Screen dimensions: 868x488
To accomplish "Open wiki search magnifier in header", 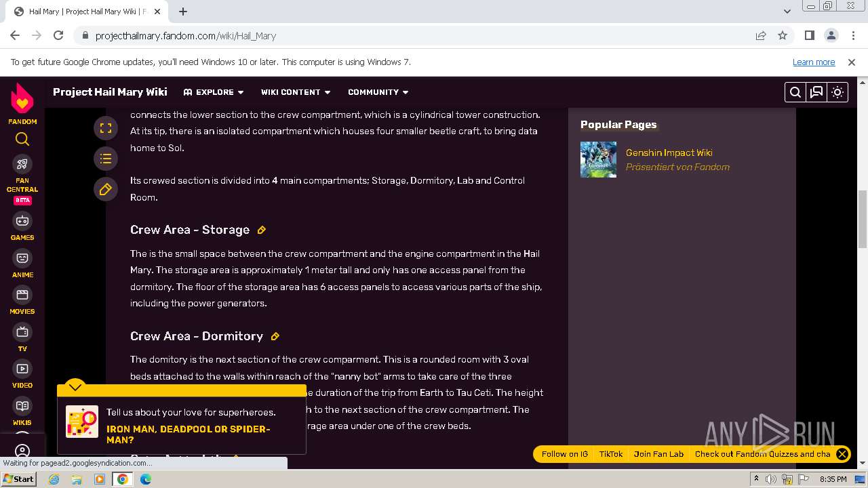I will [x=795, y=92].
